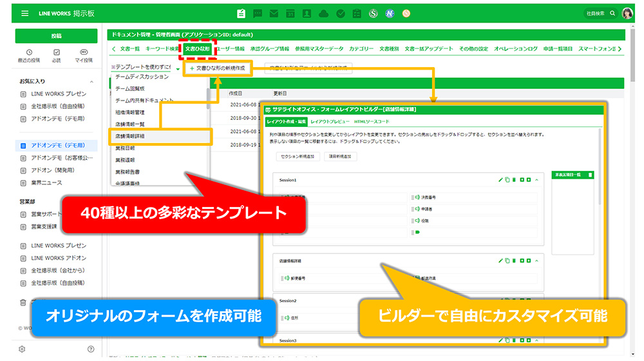
Task: Open the message chat icon in top bar
Action: [258, 14]
